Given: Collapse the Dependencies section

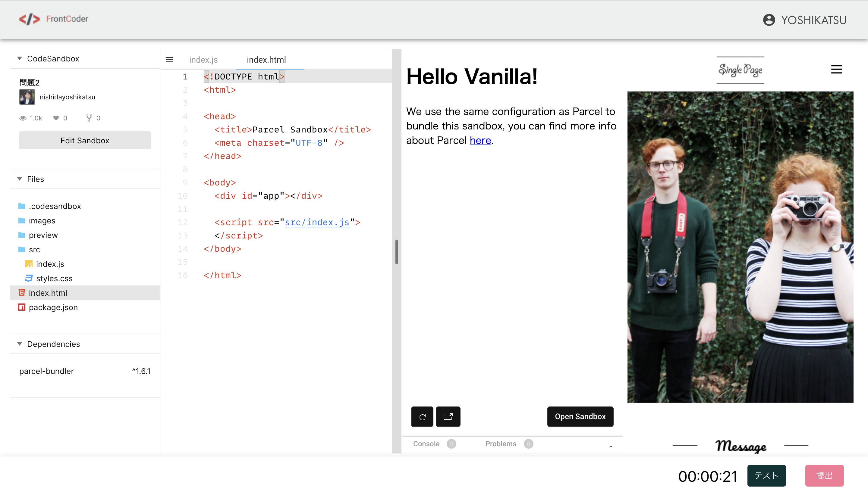Looking at the screenshot, I should pos(20,344).
